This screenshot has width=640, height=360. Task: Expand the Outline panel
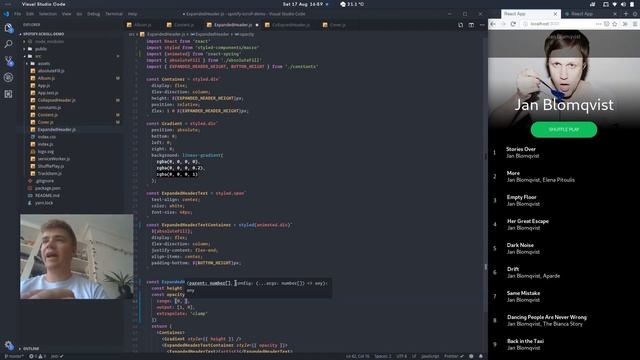(x=20, y=349)
